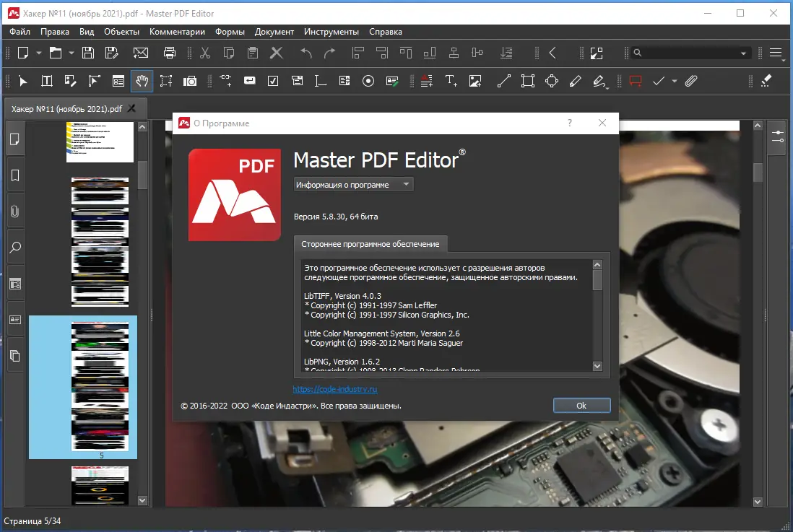Image resolution: width=793 pixels, height=532 pixels.
Task: Activate the Snapshot camera tool
Action: (190, 81)
